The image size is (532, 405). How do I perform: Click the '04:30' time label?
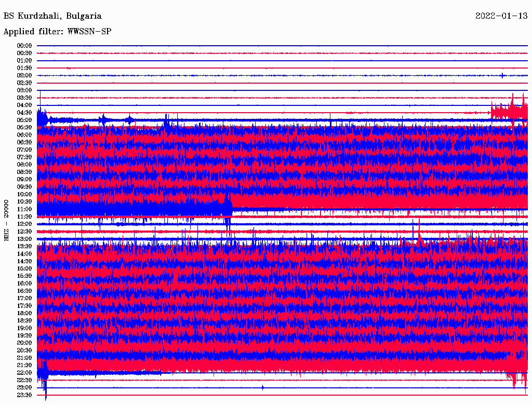pos(24,113)
